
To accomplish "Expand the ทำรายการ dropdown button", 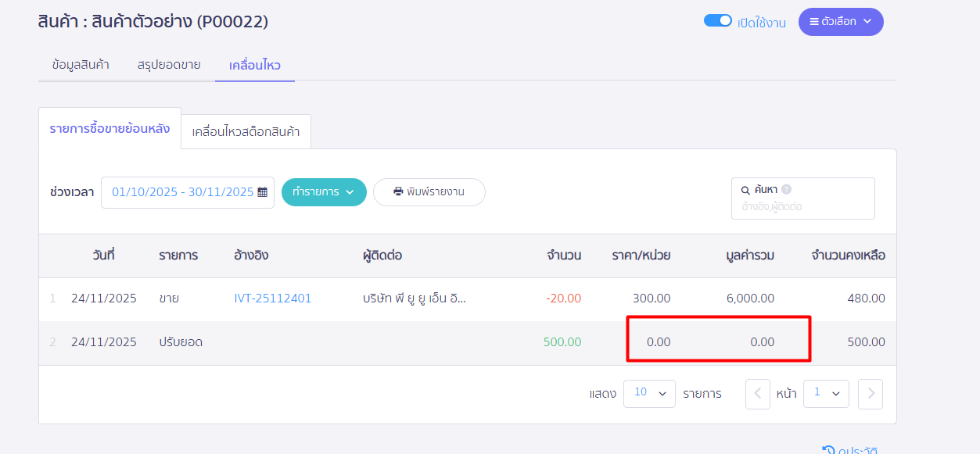I will click(324, 192).
